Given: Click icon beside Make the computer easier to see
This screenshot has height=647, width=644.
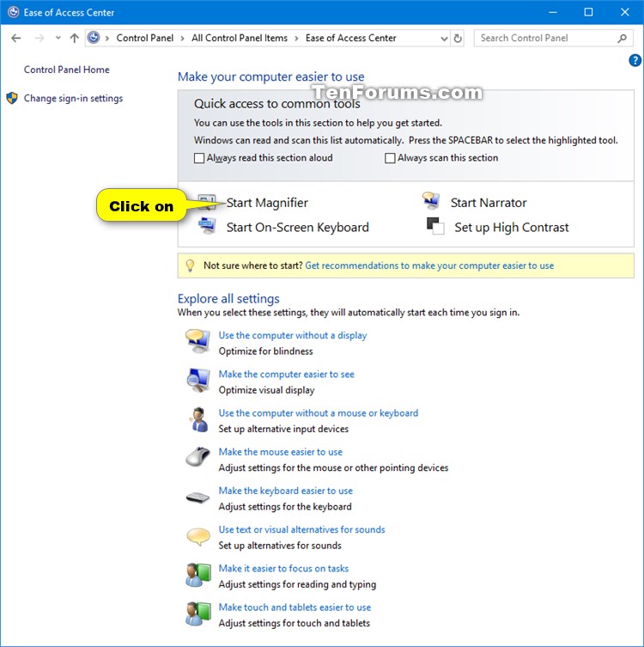Looking at the screenshot, I should (x=197, y=380).
